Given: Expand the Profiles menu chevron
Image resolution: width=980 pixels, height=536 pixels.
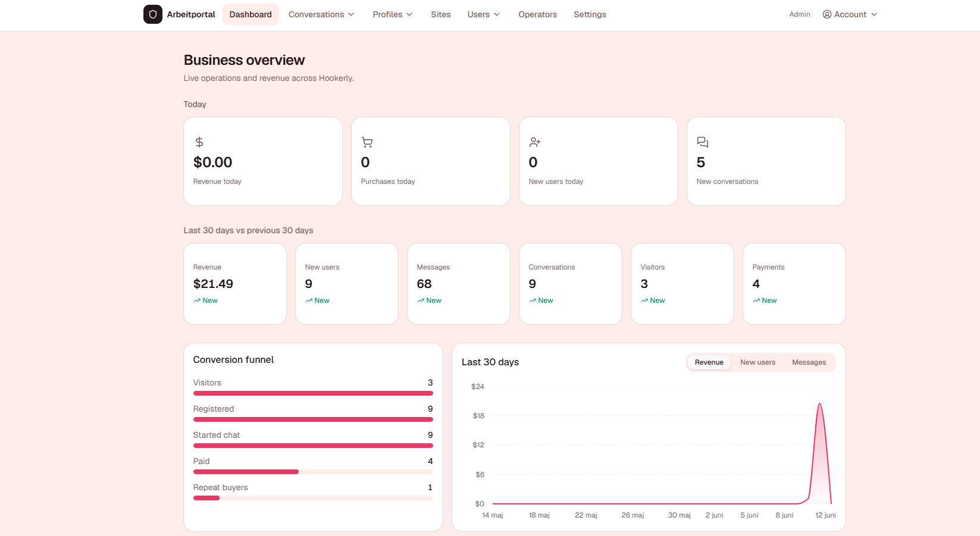Looking at the screenshot, I should (409, 14).
